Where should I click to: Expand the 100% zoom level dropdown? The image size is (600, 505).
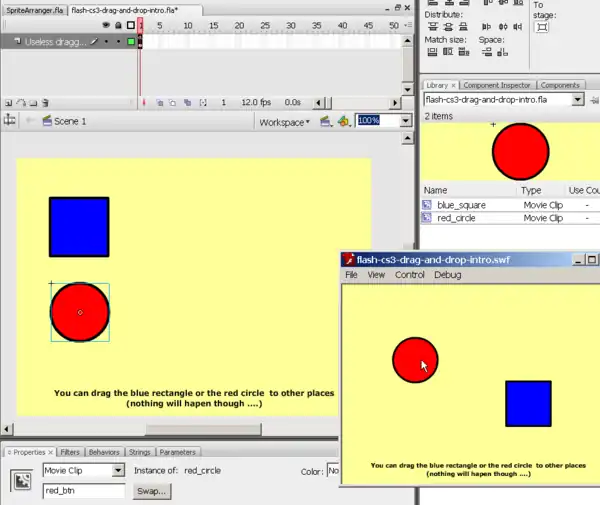pyautogui.click(x=405, y=121)
